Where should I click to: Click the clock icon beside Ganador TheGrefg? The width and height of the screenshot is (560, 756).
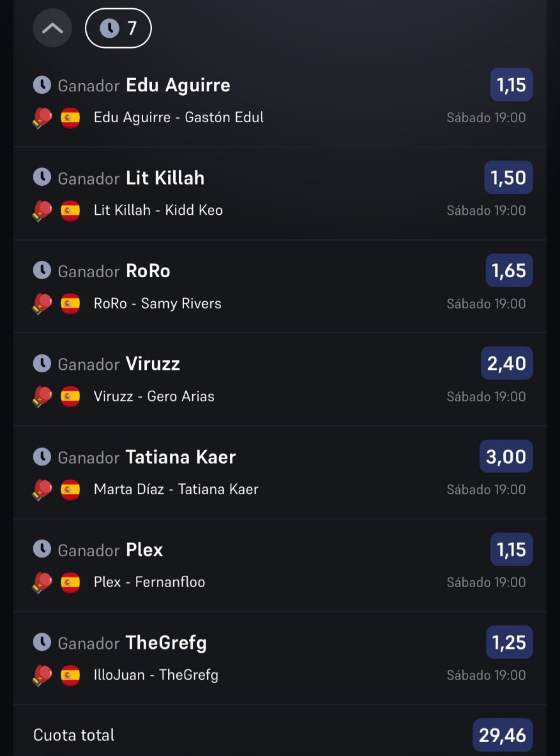point(42,643)
